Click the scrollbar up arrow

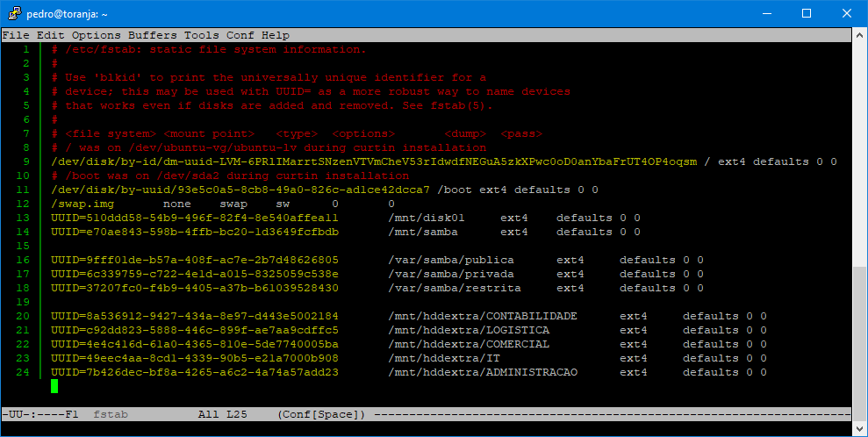859,36
